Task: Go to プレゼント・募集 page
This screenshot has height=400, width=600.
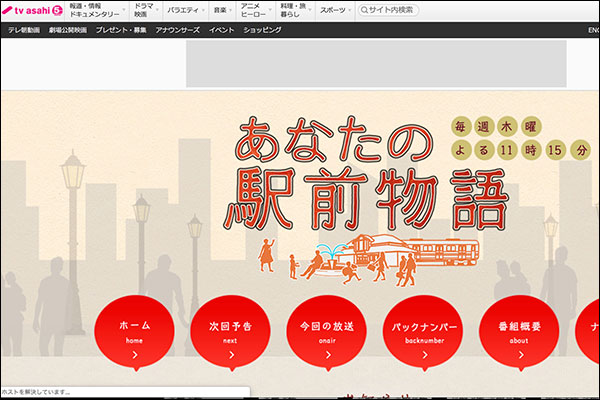Action: (x=121, y=30)
